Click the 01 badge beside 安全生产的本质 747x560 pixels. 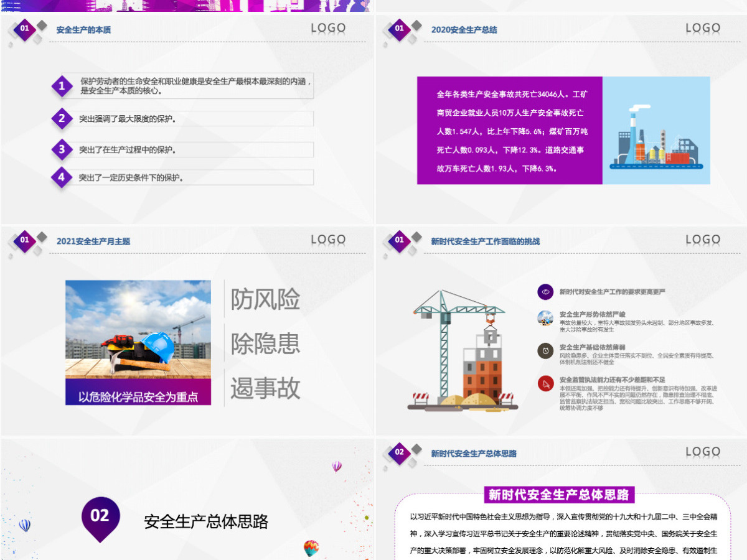25,29
